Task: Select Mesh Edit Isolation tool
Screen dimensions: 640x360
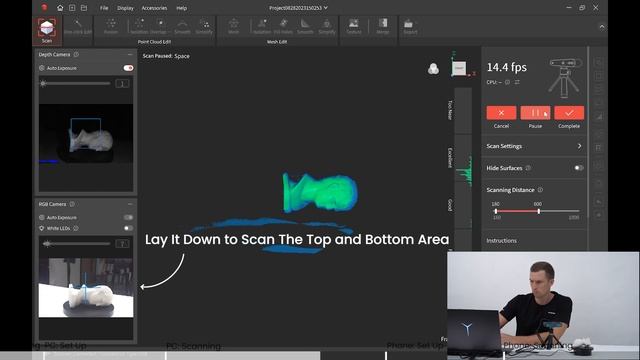Action: [x=262, y=27]
